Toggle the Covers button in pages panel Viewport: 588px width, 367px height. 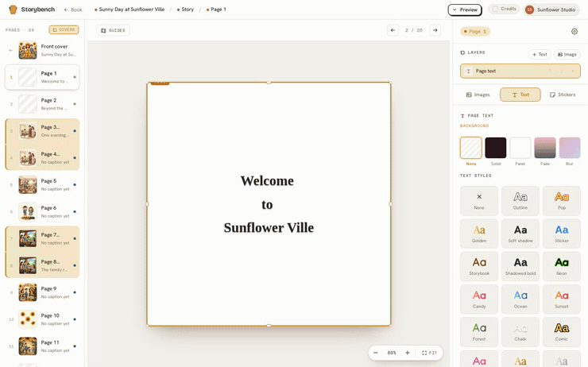pyautogui.click(x=64, y=29)
